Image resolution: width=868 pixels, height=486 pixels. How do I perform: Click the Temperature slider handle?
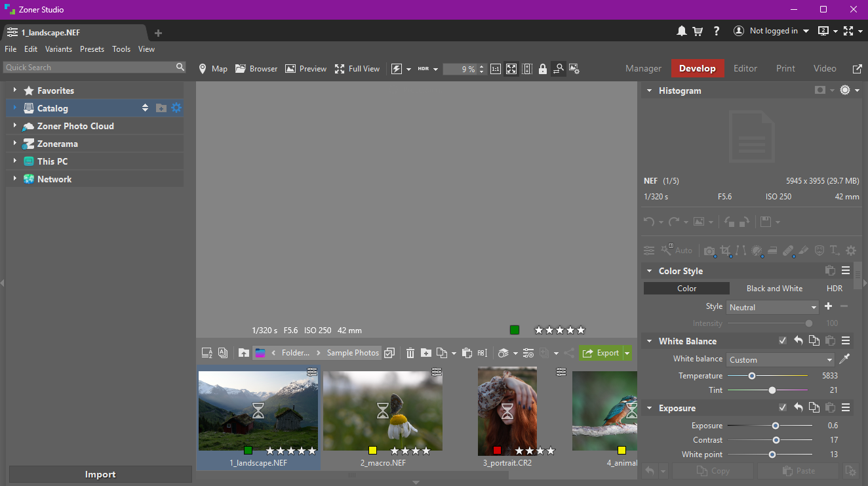pyautogui.click(x=752, y=376)
